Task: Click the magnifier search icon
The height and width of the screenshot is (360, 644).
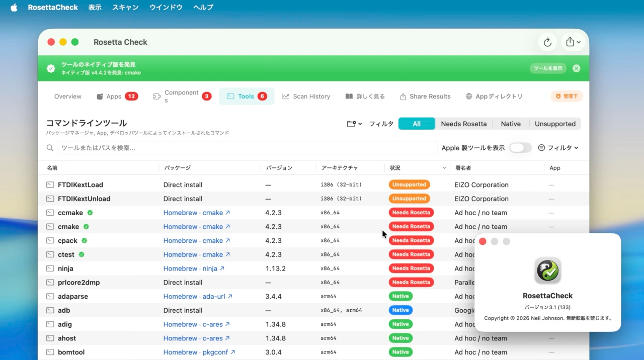Action: [x=50, y=148]
